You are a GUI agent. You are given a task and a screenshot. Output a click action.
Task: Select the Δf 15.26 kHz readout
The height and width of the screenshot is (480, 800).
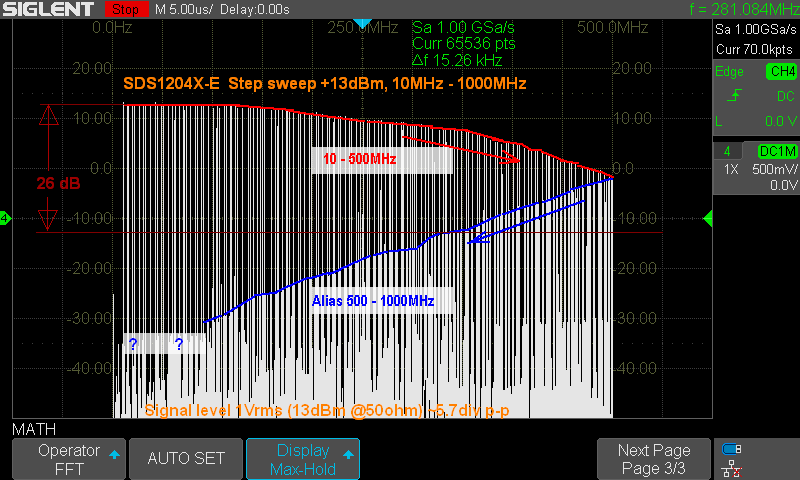tap(457, 60)
